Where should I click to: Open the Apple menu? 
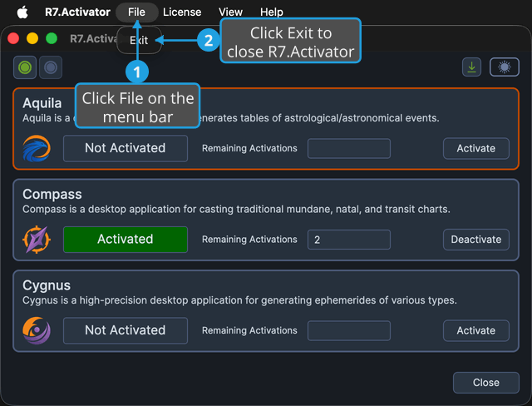pos(22,12)
